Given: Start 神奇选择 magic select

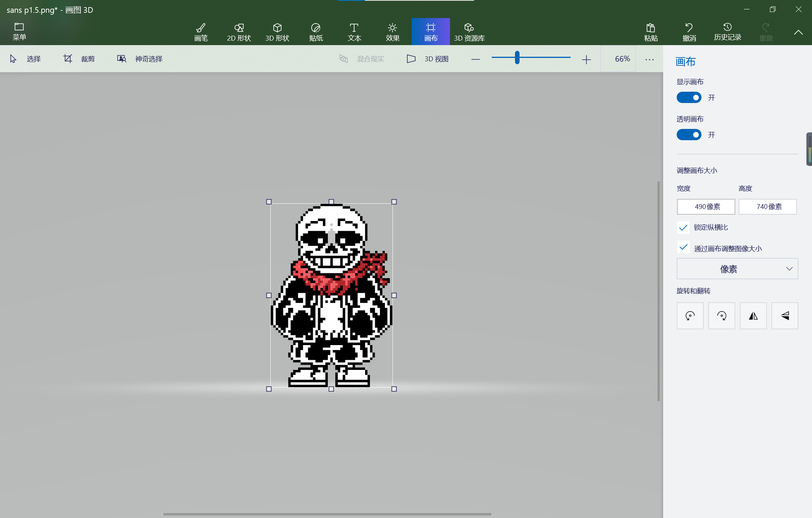Looking at the screenshot, I should [x=139, y=59].
